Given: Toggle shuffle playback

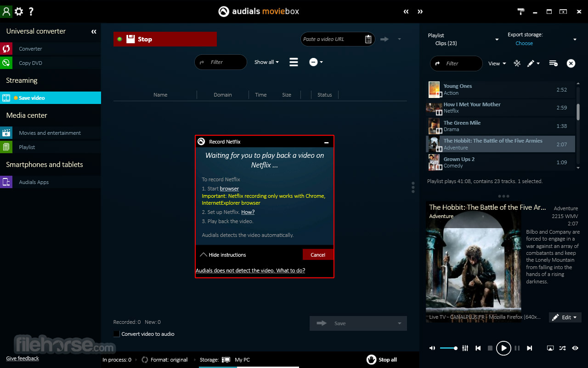Looking at the screenshot, I should [563, 348].
